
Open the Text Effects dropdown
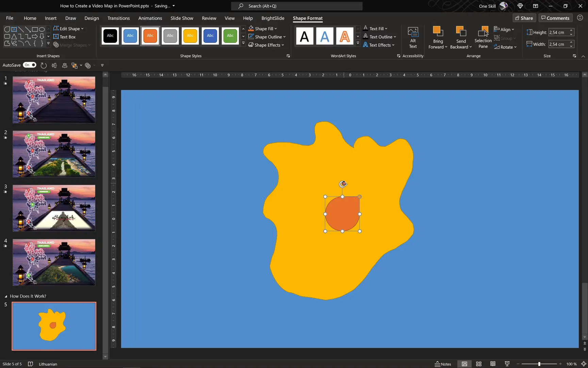click(379, 45)
